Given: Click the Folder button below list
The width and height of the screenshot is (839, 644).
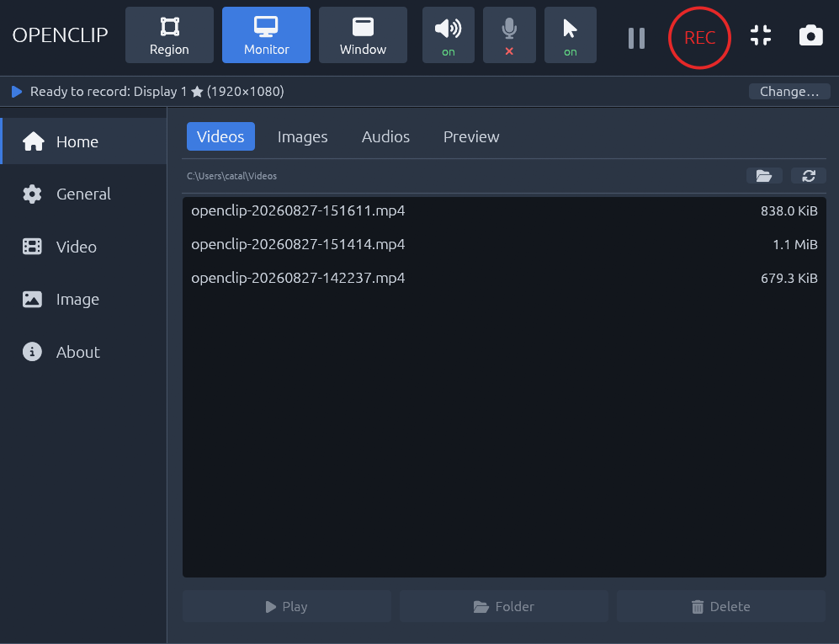Looking at the screenshot, I should [x=503, y=606].
